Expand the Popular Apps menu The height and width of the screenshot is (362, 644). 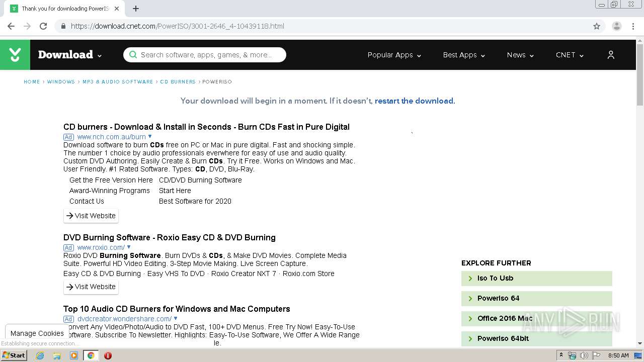pos(394,55)
